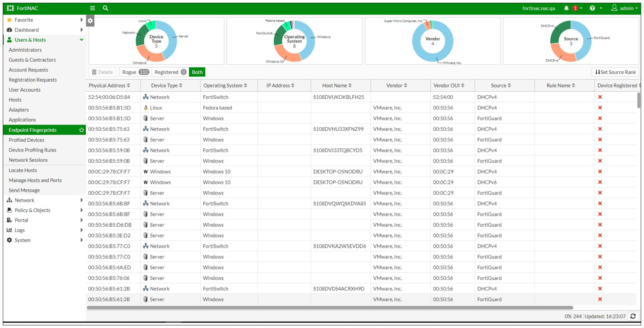Viewport: 644px width, 328px height.
Task: Click the refresh icon in status bar
Action: pos(633,316)
